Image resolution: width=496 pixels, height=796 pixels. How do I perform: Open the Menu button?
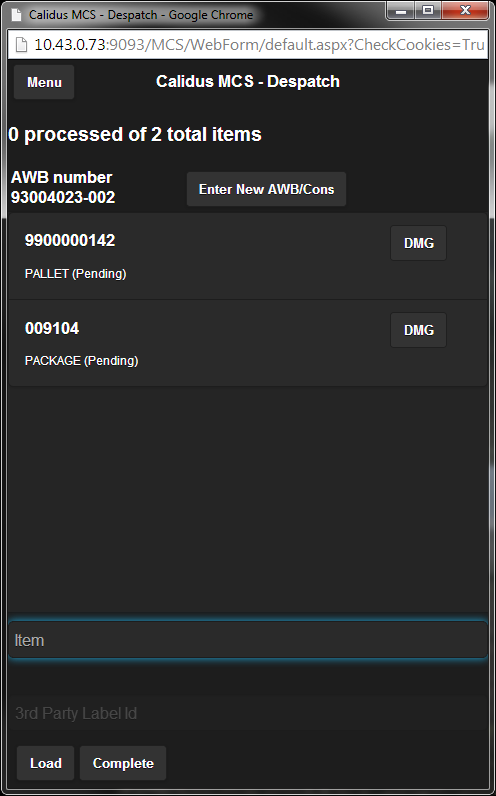(x=44, y=82)
